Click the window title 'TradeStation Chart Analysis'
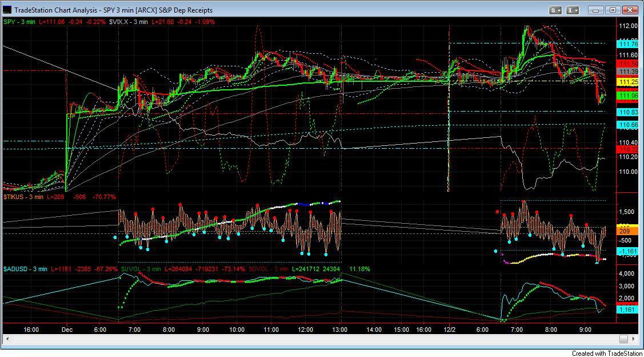 coord(58,10)
